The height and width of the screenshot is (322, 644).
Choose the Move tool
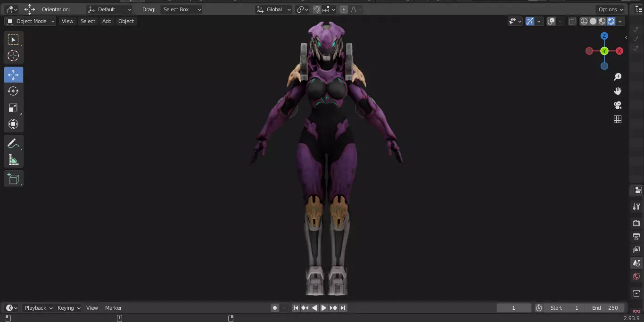point(13,75)
